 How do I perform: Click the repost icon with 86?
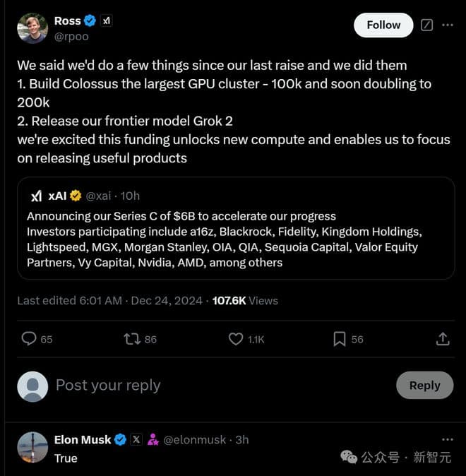132,339
